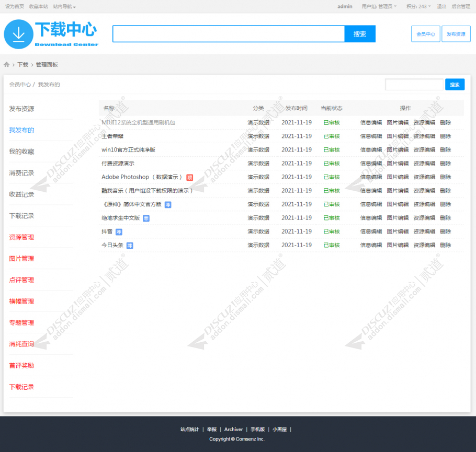Viewport: 476px width, 452px height.
Task: Switch to 手机版 via footer link
Action: click(257, 429)
